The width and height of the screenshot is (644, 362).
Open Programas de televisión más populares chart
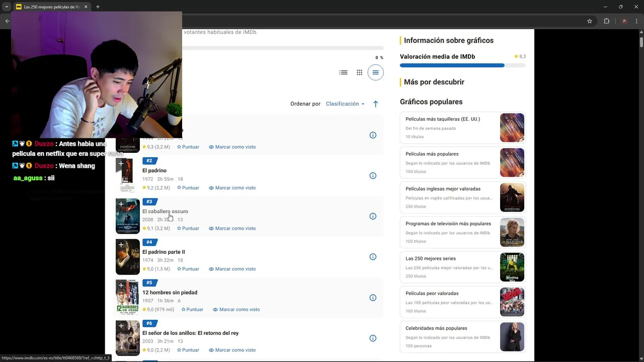463,232
